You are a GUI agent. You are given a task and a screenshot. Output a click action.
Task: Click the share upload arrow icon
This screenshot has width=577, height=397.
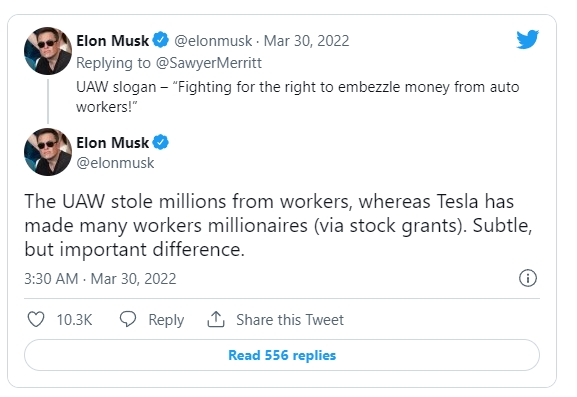coord(216,319)
